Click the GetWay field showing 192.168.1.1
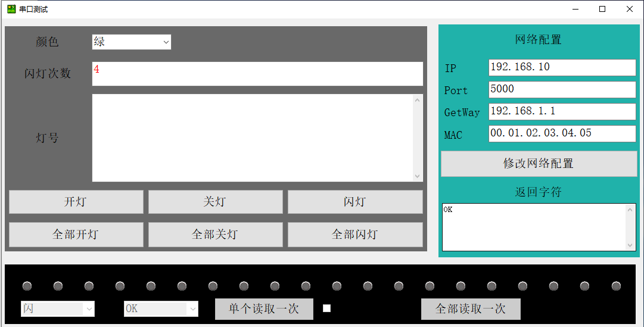 tap(562, 111)
